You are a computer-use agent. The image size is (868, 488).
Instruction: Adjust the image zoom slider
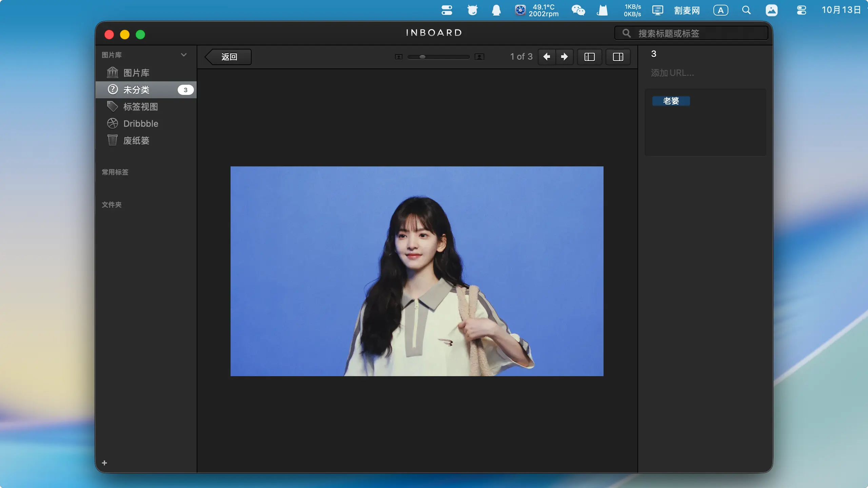(x=422, y=57)
